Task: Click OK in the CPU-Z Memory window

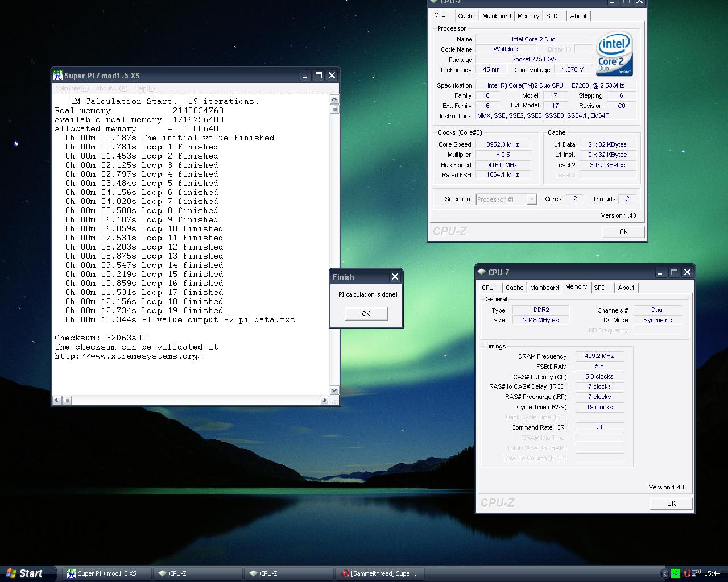Action: coord(671,503)
